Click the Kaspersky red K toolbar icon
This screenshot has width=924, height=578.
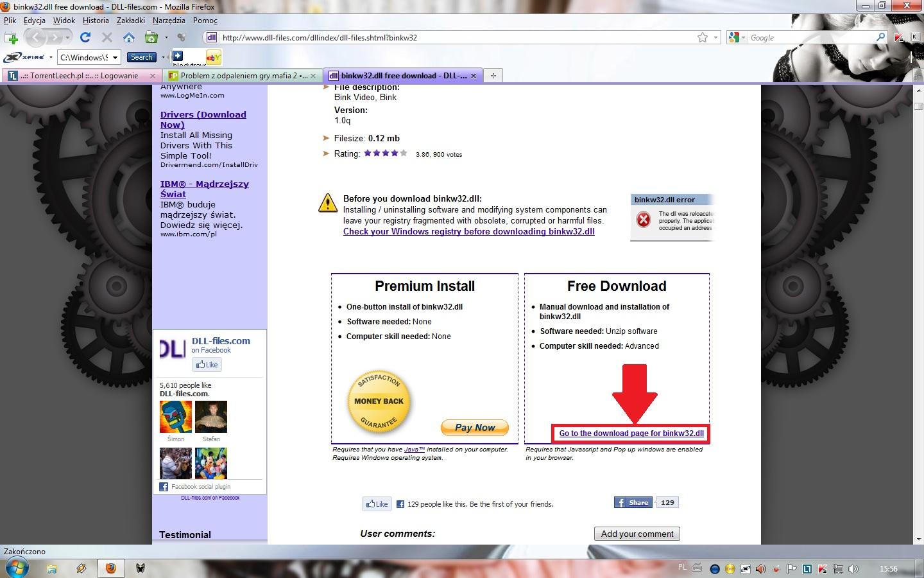click(x=900, y=37)
